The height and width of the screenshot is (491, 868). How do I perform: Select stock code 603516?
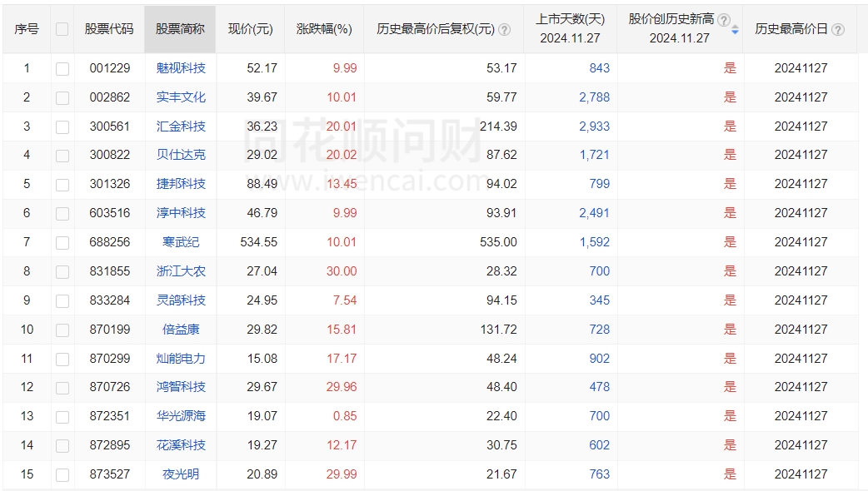point(110,213)
